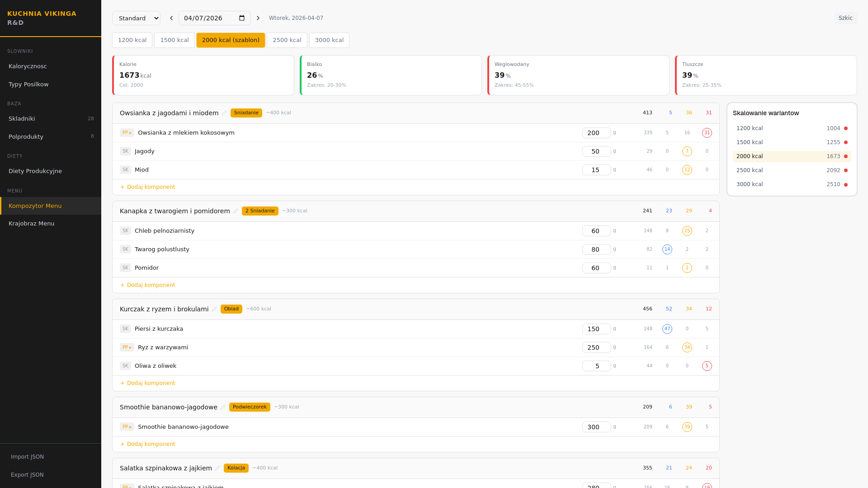Click the date input field
868x488 pixels.
point(214,18)
